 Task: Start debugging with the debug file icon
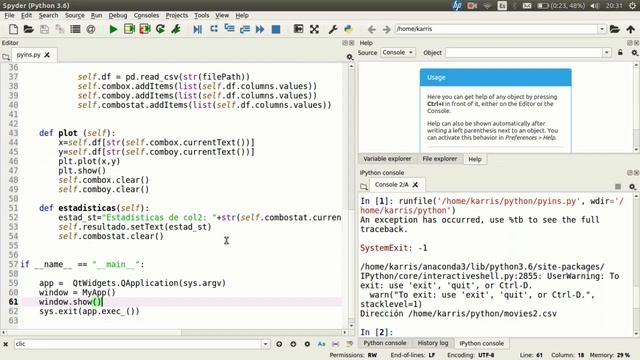(x=198, y=29)
